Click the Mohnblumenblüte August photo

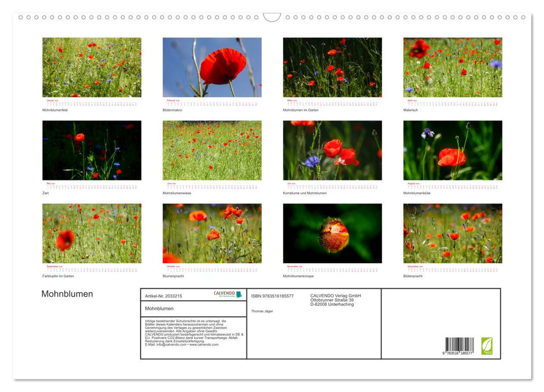(453, 150)
